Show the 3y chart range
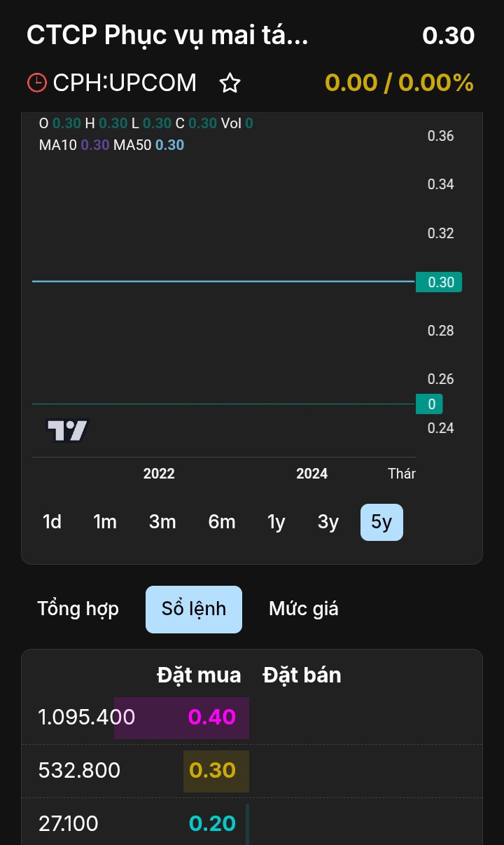504x845 pixels. point(328,522)
